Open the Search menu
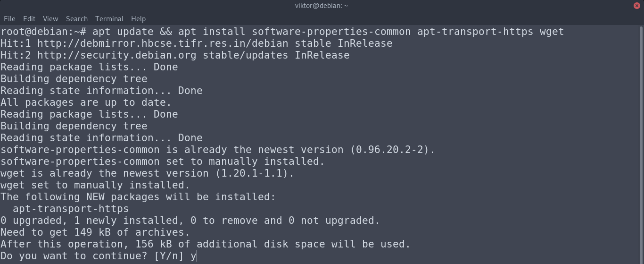Viewport: 644px width, 264px height. coord(77,19)
